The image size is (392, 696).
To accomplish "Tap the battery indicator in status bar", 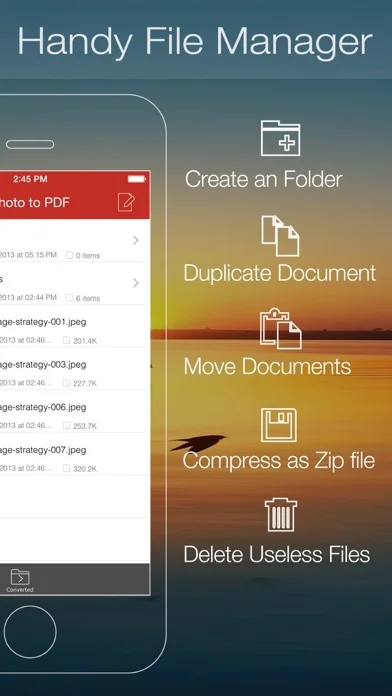I will 137,179.
